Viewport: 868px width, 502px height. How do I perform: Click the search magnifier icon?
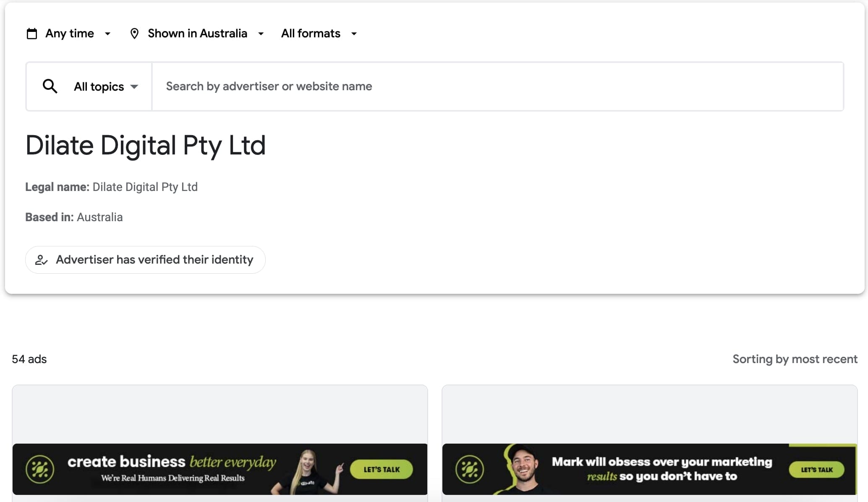coord(49,86)
